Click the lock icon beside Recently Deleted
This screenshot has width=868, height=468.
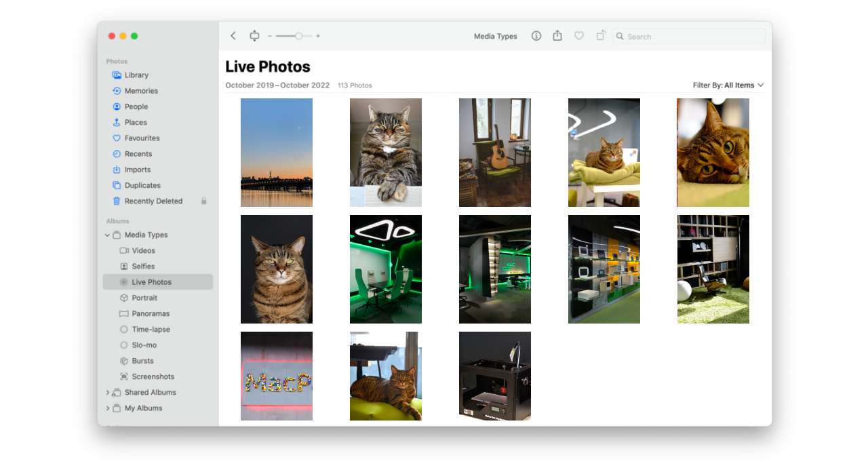203,201
